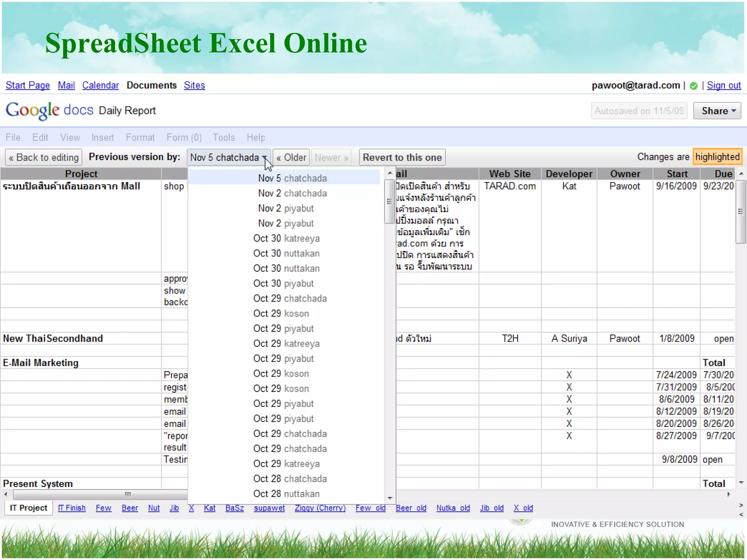The image size is (747, 560).
Task: Switch to the Jib sheet tab
Action: [x=174, y=508]
